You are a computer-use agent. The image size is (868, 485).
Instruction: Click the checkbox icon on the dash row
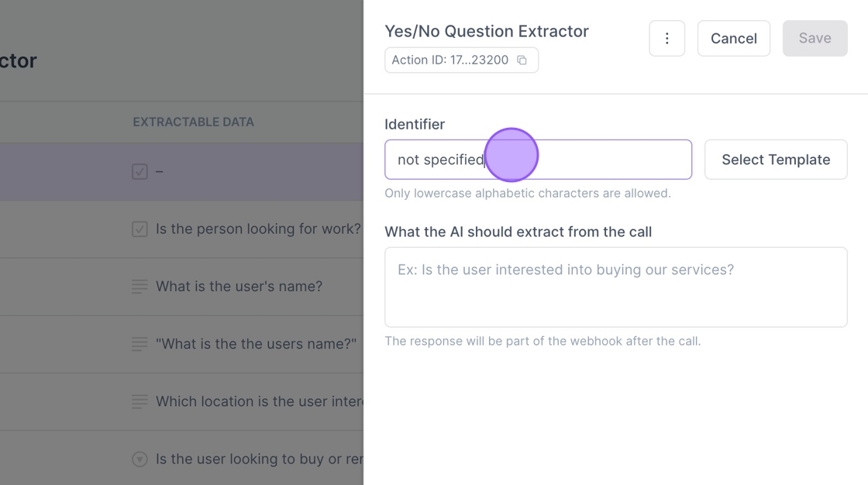click(139, 171)
